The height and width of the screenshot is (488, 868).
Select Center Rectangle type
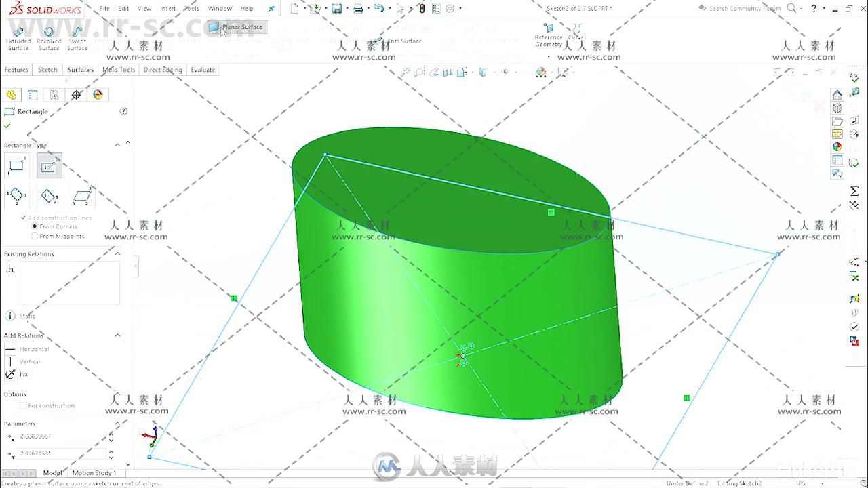click(49, 166)
